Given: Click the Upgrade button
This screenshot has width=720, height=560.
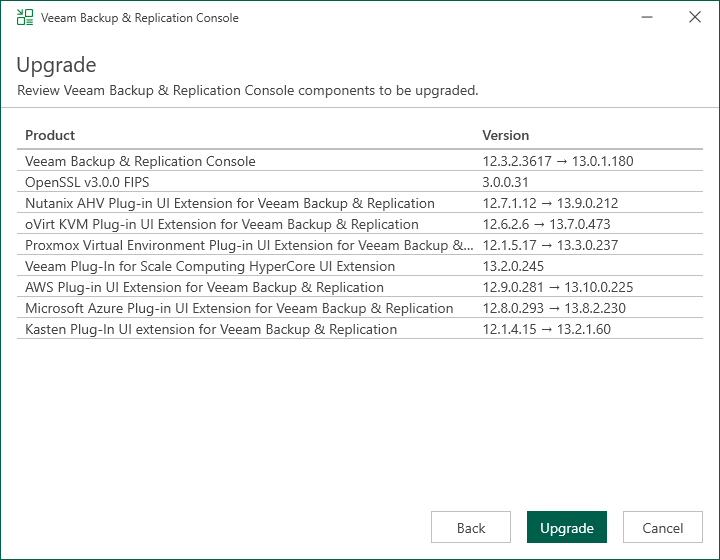Looking at the screenshot, I should 567,527.
